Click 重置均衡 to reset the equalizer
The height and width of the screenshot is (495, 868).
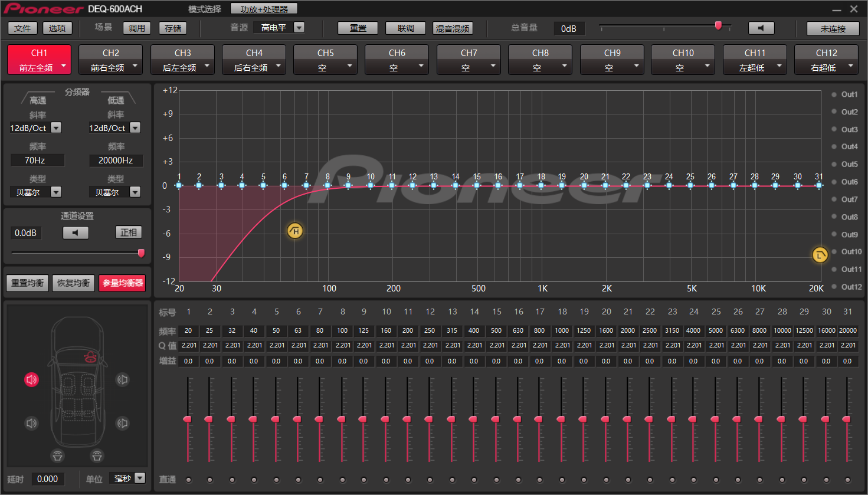coord(27,283)
